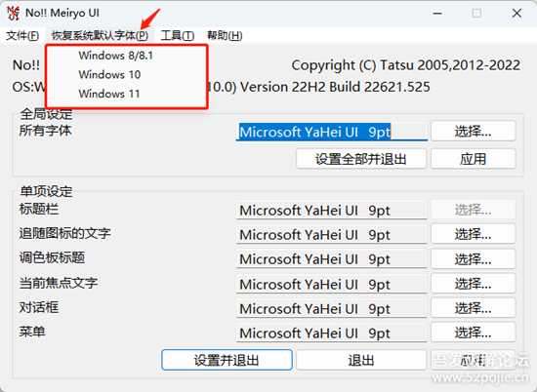The width and height of the screenshot is (537, 392).
Task: Click the 退出 button
Action: 361,360
